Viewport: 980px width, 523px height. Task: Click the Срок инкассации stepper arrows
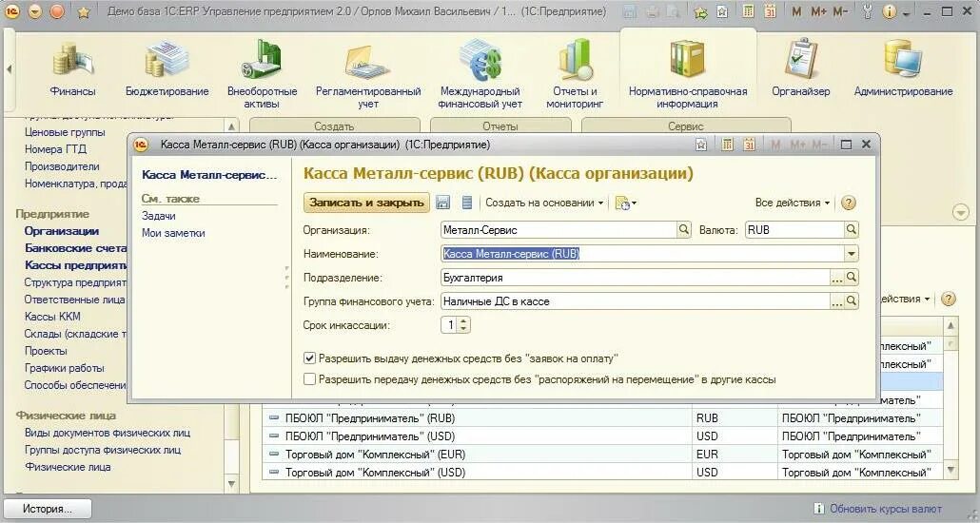click(463, 324)
